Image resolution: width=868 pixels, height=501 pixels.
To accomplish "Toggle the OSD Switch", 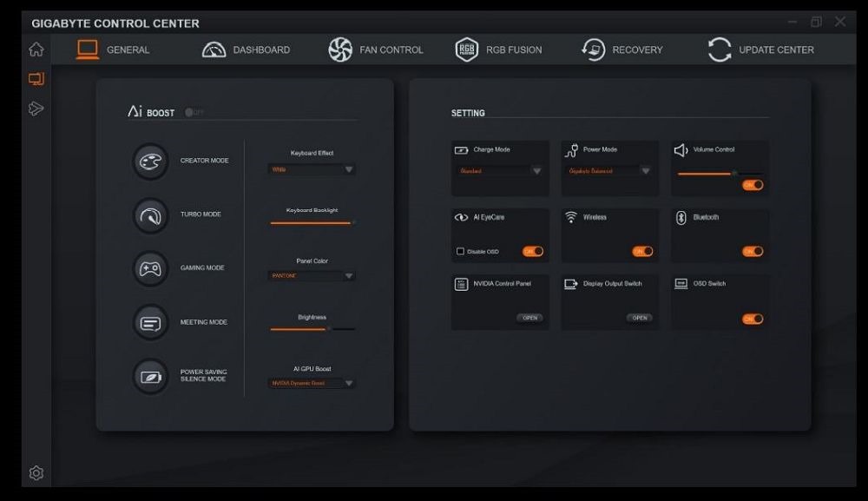I will tap(753, 319).
